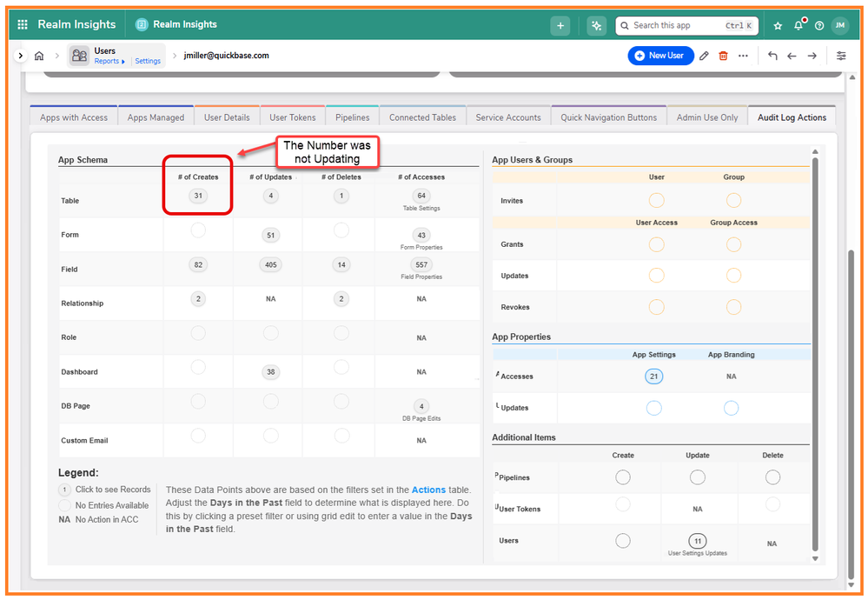Open Quick Navigation Buttons tab

click(608, 117)
